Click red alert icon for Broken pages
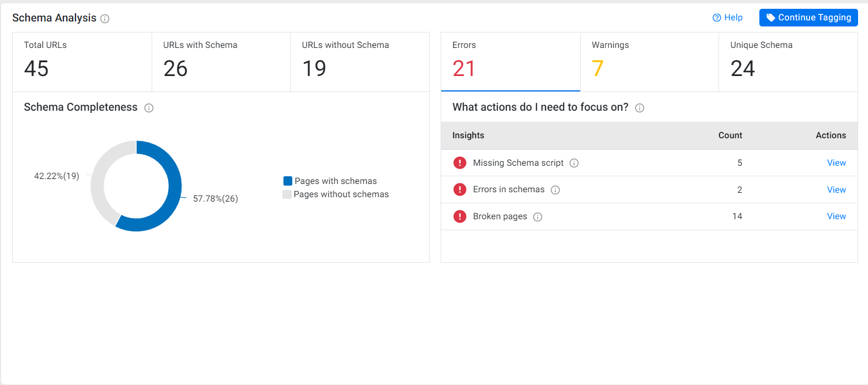868x385 pixels. coord(460,216)
